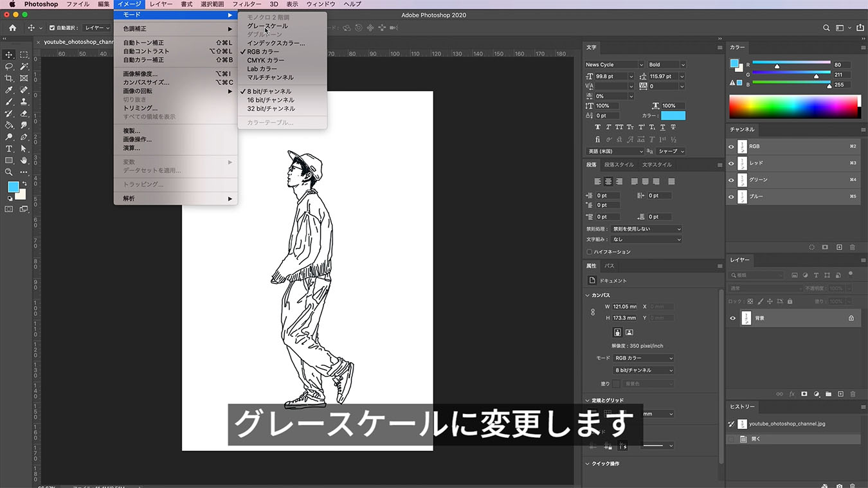Click the Home icon in options bar
This screenshot has height=488, width=868.
(x=12, y=28)
